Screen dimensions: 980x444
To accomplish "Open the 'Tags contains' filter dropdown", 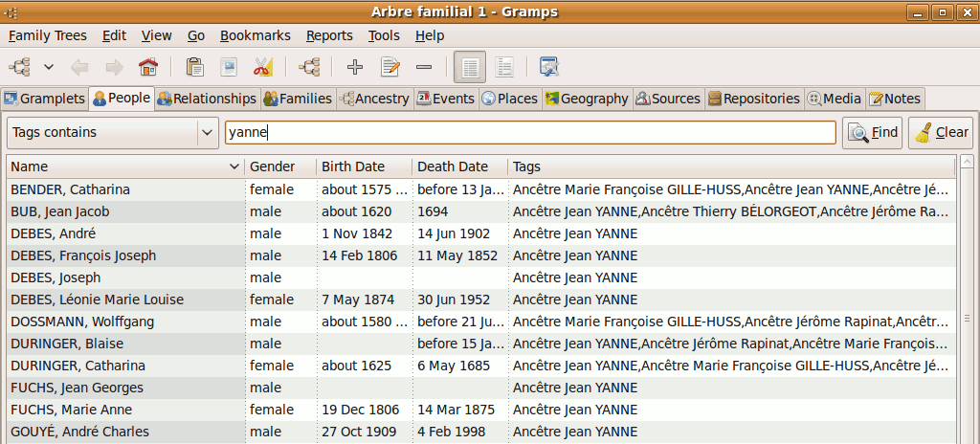I will click(113, 133).
